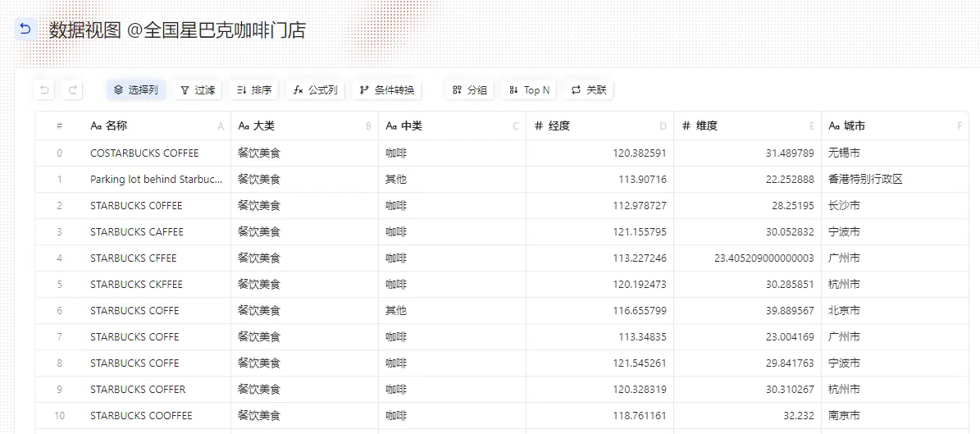Viewport: 980px width, 434px height.
Task: Click latitude value 22.252888
Action: 790,180
